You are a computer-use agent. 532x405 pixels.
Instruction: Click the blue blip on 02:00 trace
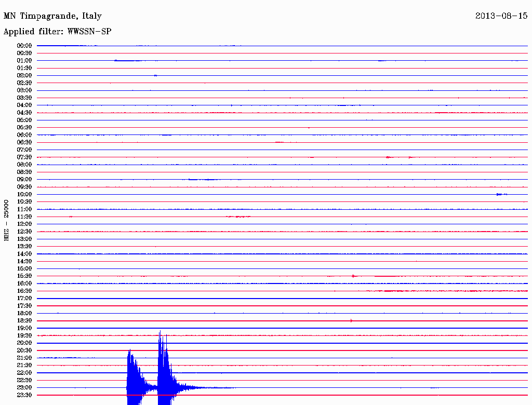[155, 76]
